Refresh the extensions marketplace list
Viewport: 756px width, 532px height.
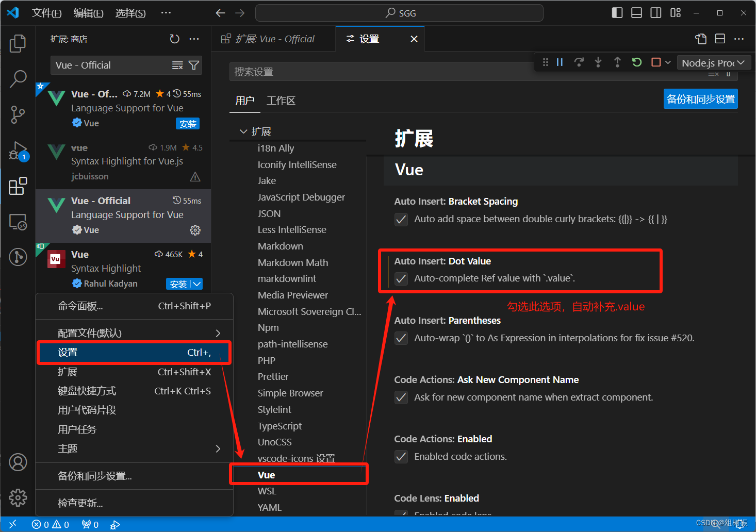coord(175,39)
